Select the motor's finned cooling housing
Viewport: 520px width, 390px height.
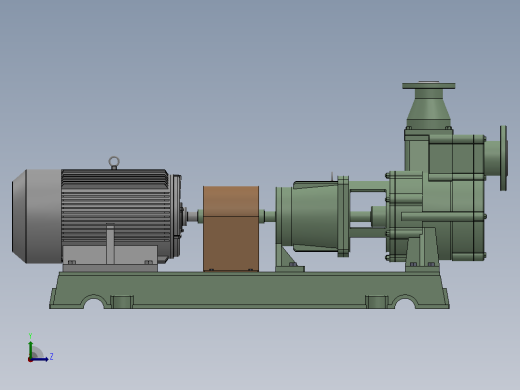[115, 207]
